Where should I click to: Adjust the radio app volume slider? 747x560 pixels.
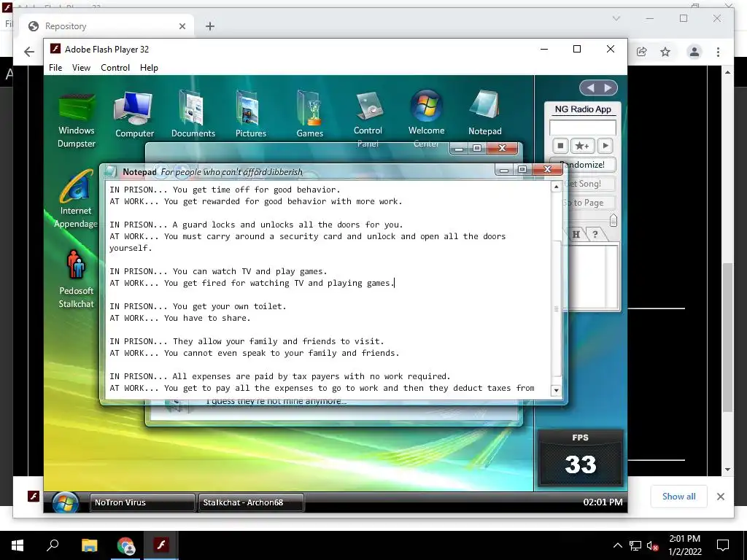[x=613, y=220]
